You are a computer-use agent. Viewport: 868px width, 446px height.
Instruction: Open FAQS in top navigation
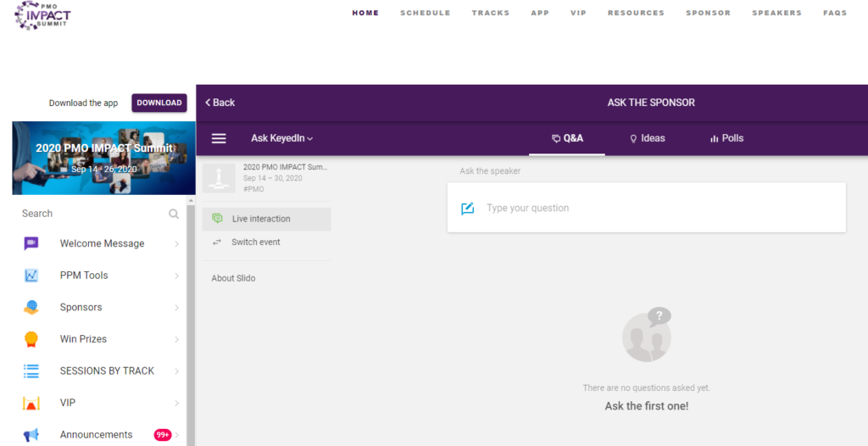point(835,14)
